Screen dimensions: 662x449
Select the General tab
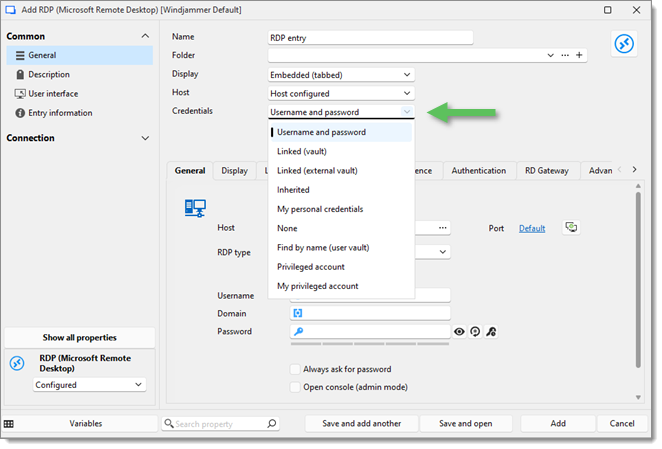190,171
